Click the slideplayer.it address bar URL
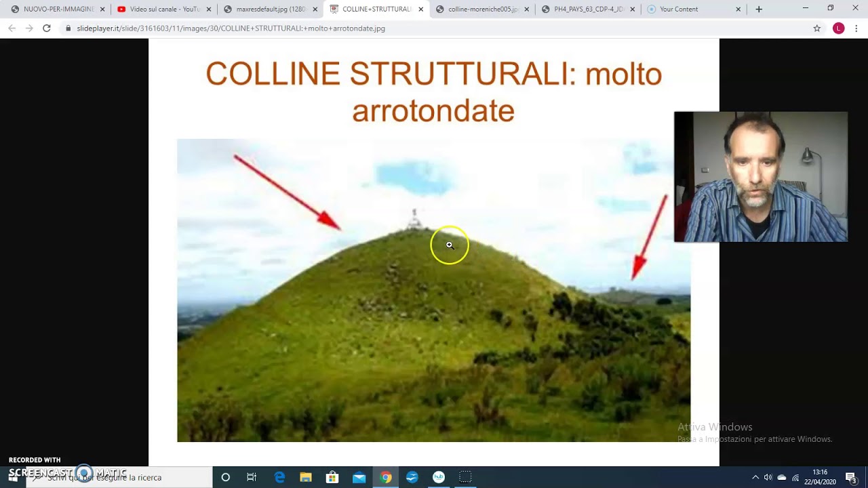The image size is (868, 488). [x=231, y=28]
